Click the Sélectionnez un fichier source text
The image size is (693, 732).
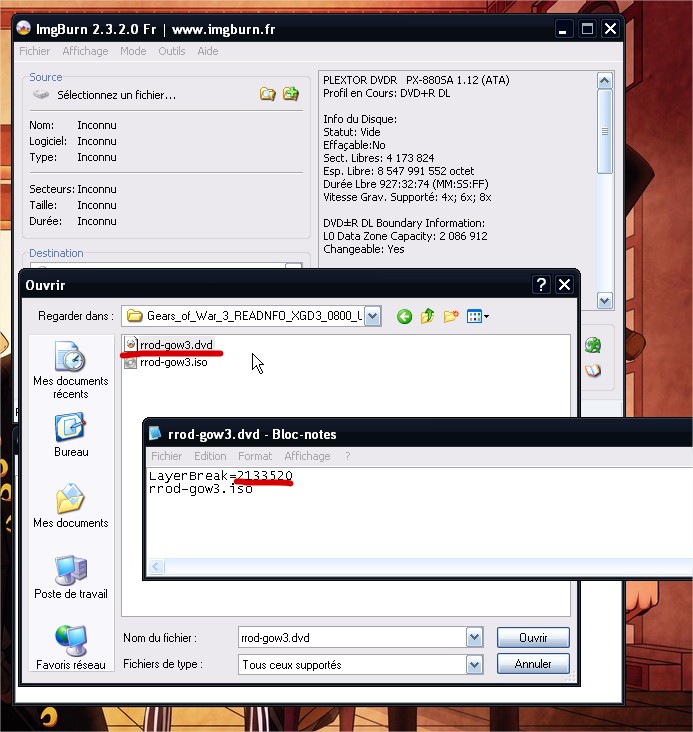click(x=117, y=95)
